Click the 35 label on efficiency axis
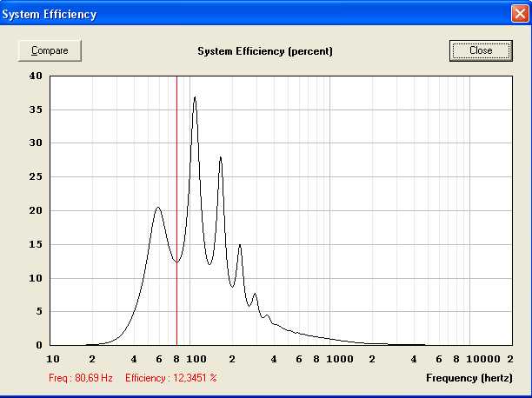The height and width of the screenshot is (398, 532). [x=36, y=109]
